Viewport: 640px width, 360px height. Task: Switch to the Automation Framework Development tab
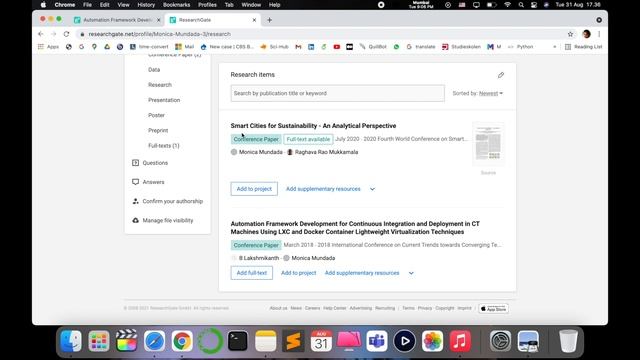117,20
